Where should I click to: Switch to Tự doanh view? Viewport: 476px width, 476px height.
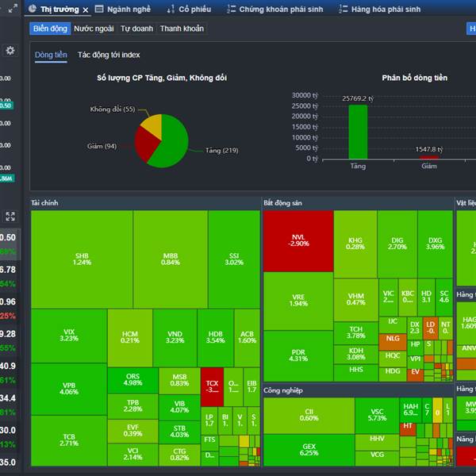pyautogui.click(x=137, y=29)
